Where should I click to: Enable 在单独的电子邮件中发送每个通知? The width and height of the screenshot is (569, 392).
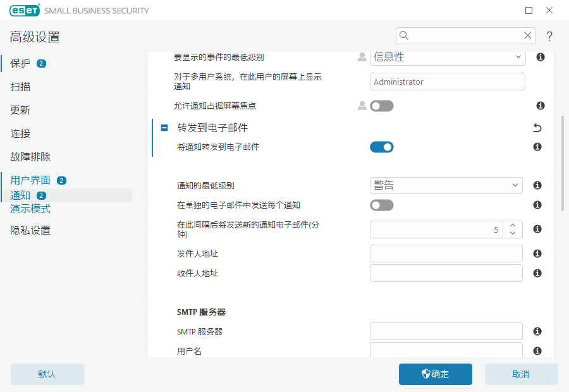pos(382,205)
